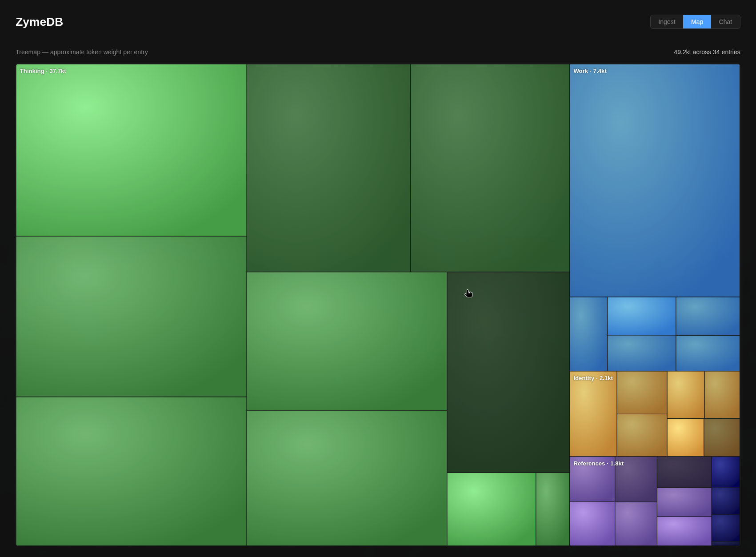Image resolution: width=756 pixels, height=557 pixels.
Task: Select the dark charcoal References cell
Action: coord(684,472)
